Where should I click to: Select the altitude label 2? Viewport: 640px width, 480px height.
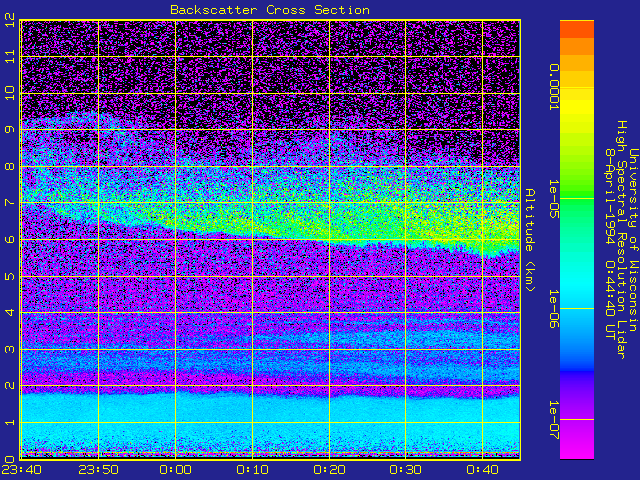[x=11, y=385]
